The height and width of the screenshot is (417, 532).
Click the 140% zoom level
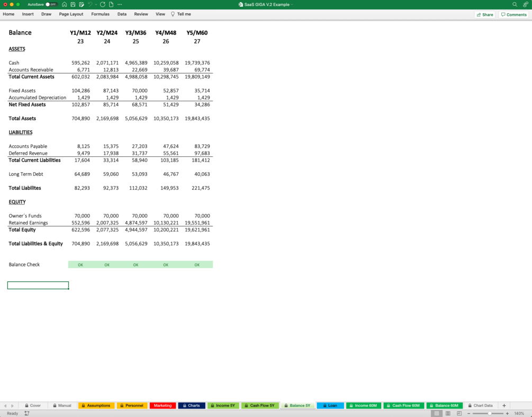pos(519,413)
